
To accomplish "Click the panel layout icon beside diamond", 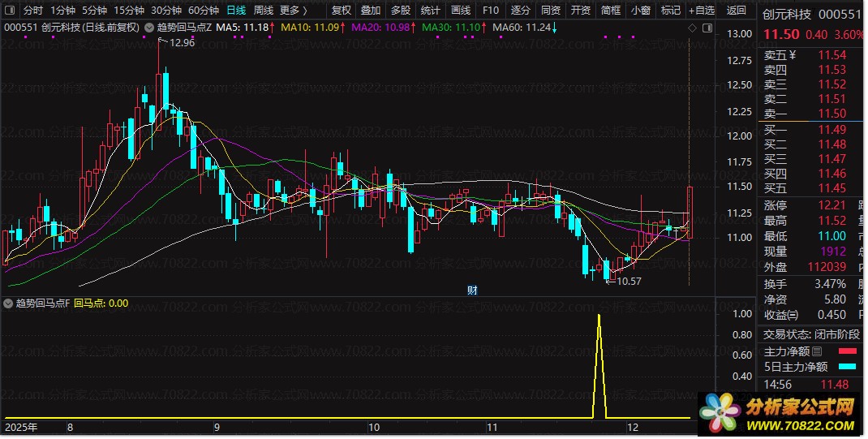I will click(707, 28).
